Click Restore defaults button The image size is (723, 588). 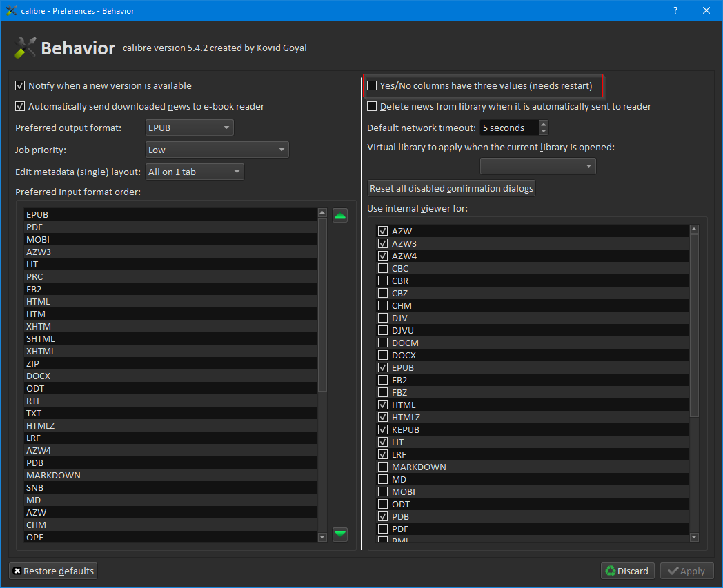53,571
